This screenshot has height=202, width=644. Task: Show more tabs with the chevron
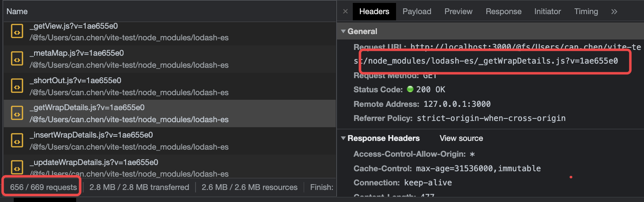pos(614,12)
